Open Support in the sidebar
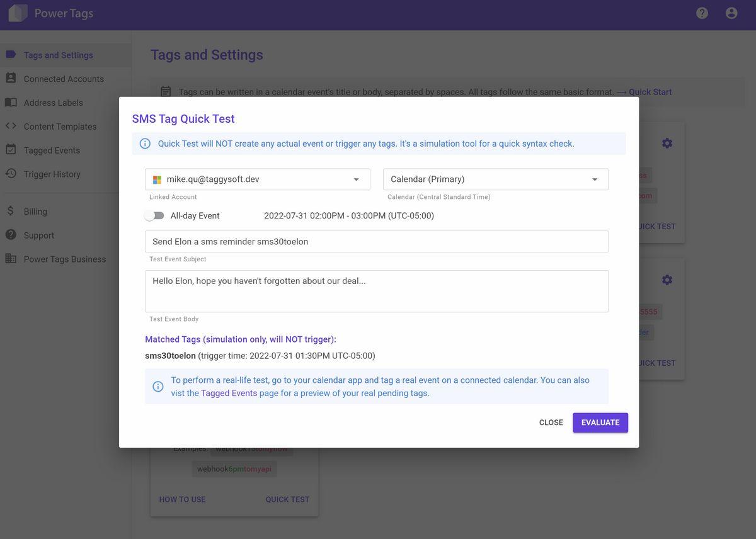The image size is (756, 539). tap(66, 235)
